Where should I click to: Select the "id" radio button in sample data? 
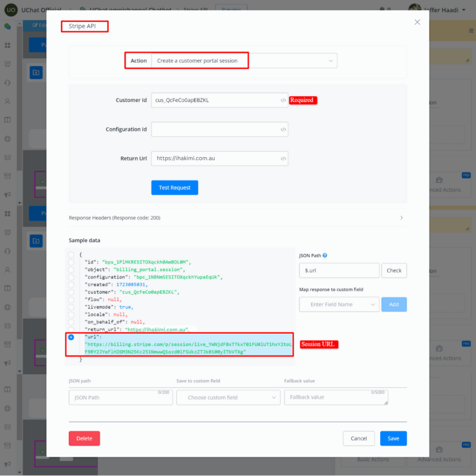click(x=71, y=262)
